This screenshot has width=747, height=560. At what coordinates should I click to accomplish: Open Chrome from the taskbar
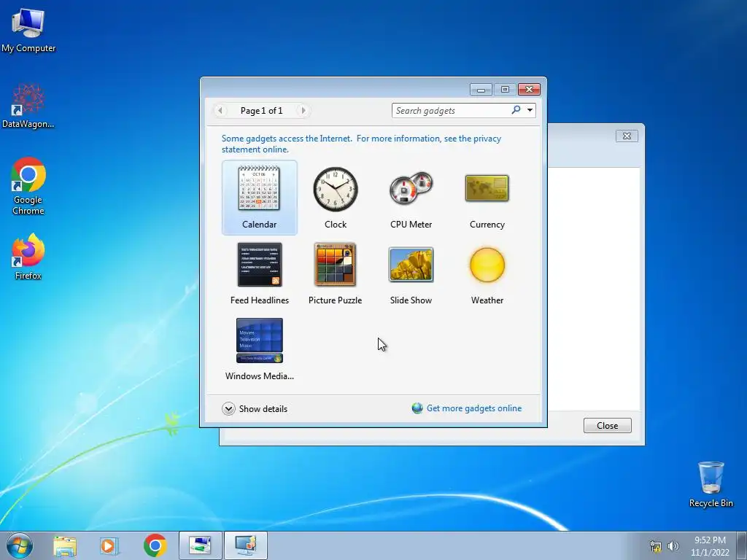click(155, 545)
